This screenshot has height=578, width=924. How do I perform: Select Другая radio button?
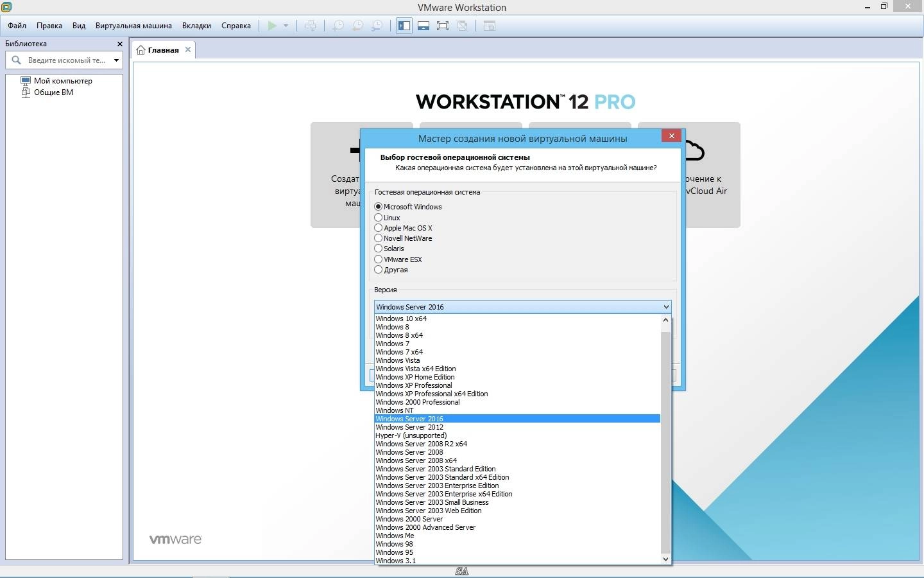(x=379, y=270)
